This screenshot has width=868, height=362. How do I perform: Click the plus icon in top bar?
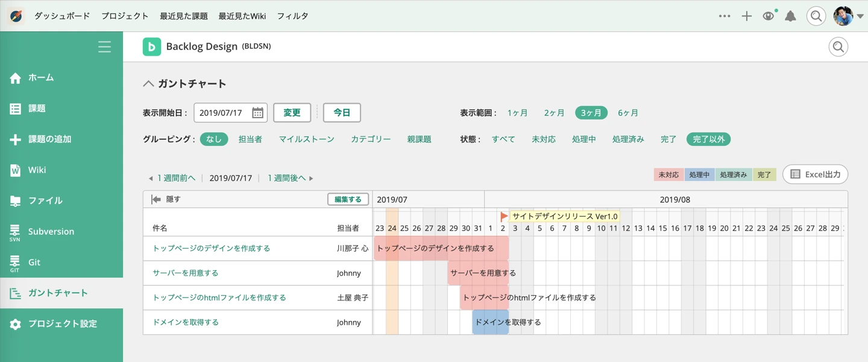[x=746, y=16]
